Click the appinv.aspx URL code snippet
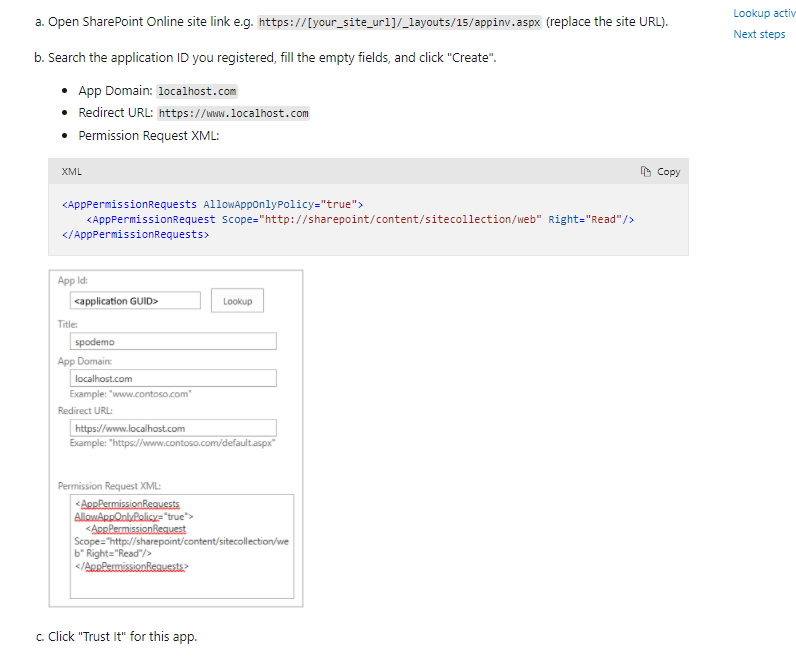The width and height of the screenshot is (796, 668). 400,22
